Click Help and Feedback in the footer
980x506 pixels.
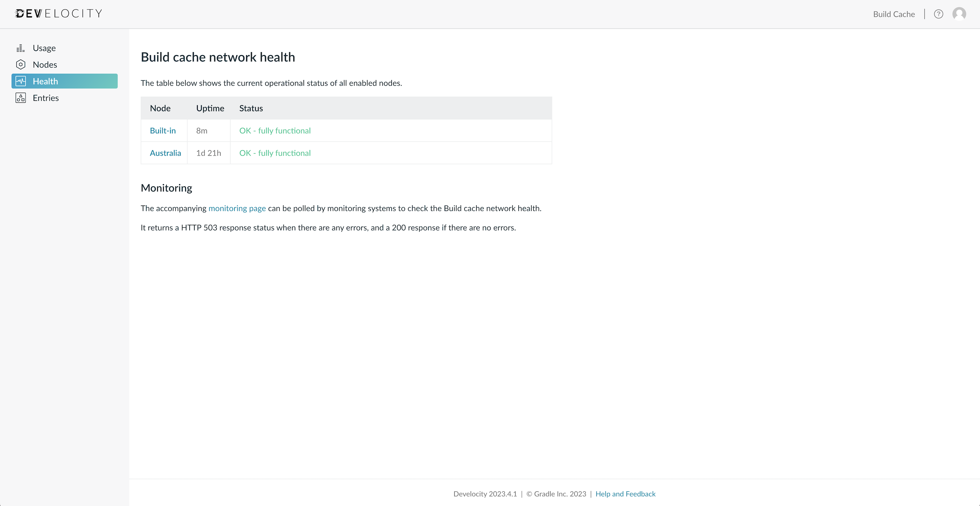[625, 493]
